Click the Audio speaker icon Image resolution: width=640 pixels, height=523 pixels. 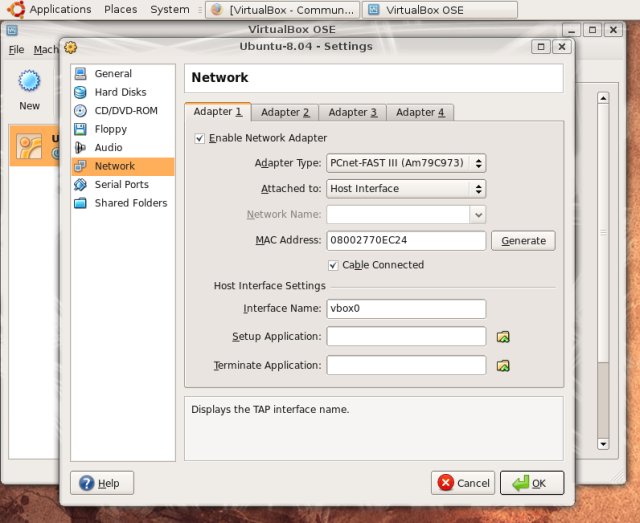80,147
